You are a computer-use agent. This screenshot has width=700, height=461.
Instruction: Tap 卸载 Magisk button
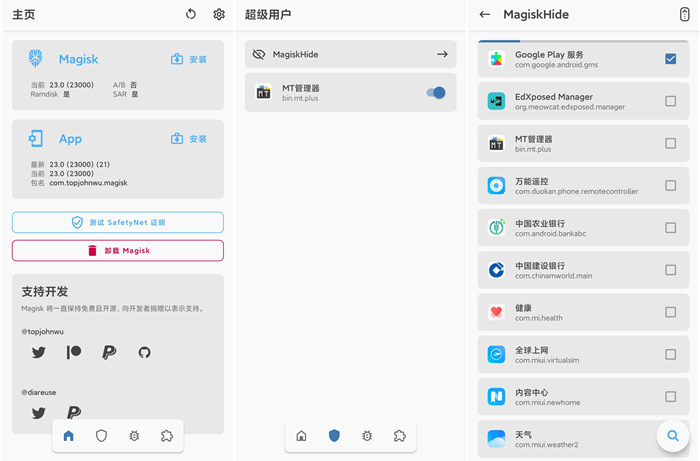118,250
